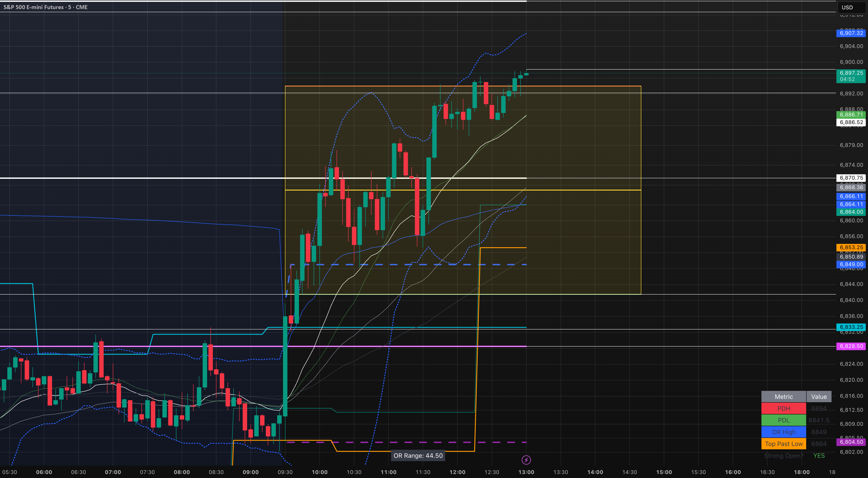This screenshot has height=478, width=868.
Task: Click the lightning bolt event icon
Action: click(526, 460)
